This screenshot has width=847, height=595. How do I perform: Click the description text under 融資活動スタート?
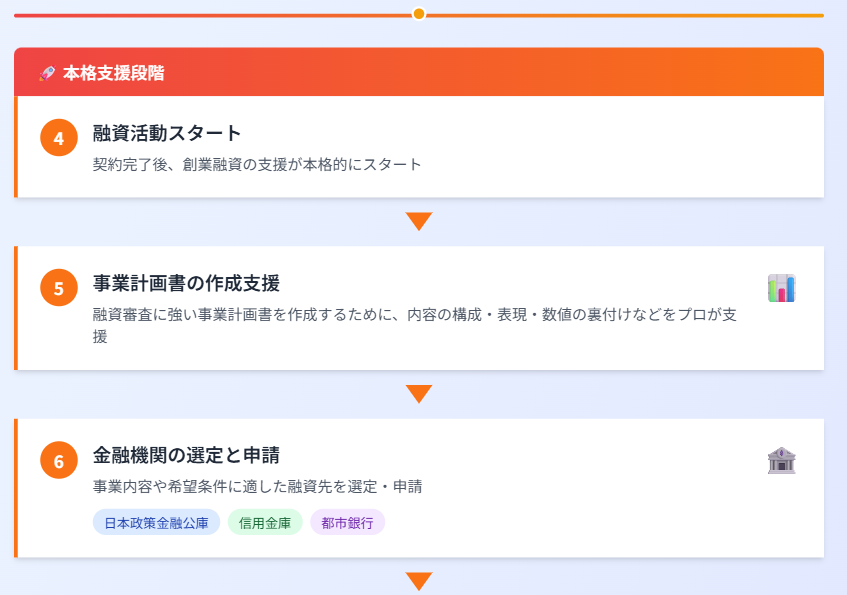[x=257, y=164]
